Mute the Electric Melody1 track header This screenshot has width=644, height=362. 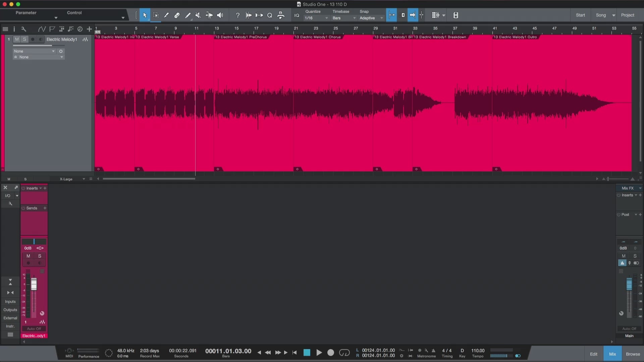click(x=17, y=39)
